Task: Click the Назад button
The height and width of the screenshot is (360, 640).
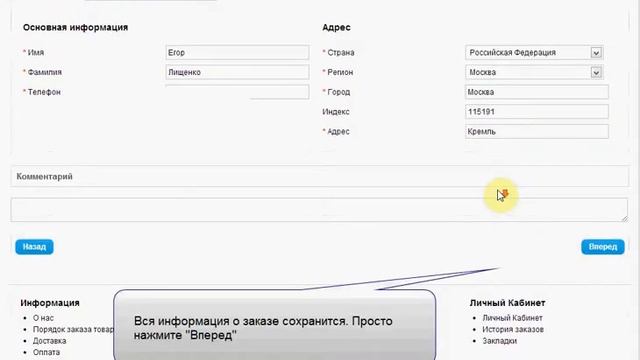Action: pos(34,247)
